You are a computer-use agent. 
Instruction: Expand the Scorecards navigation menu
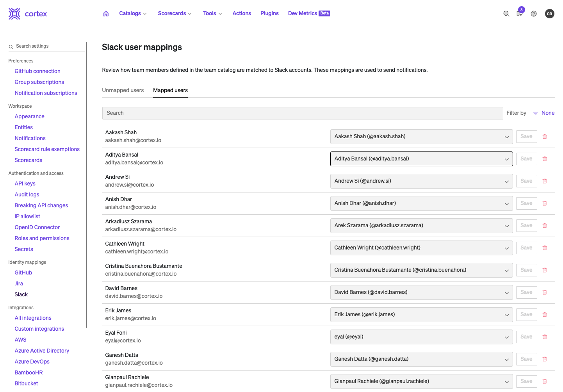point(175,14)
